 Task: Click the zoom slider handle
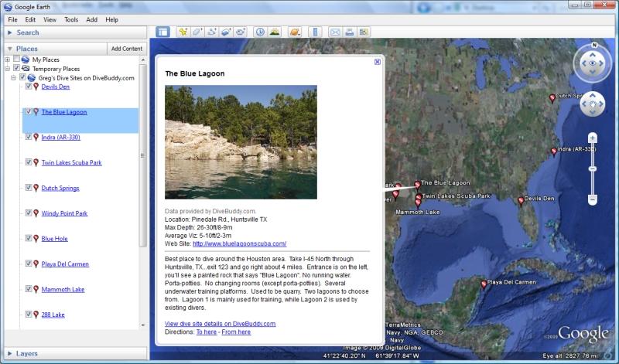[592, 168]
